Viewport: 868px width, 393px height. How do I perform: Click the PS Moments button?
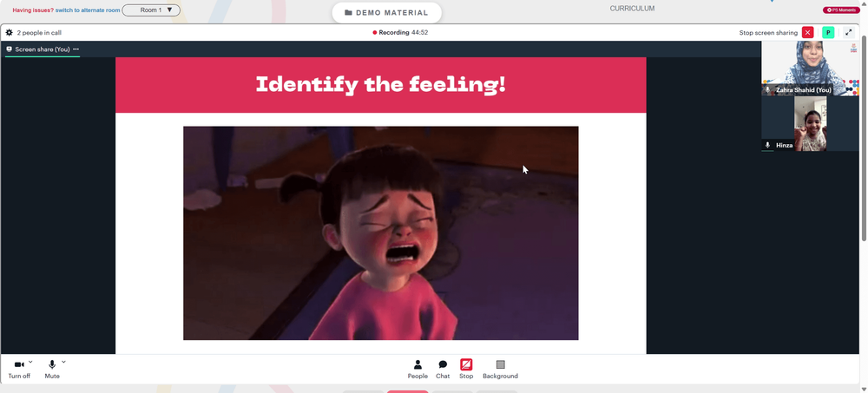point(841,10)
